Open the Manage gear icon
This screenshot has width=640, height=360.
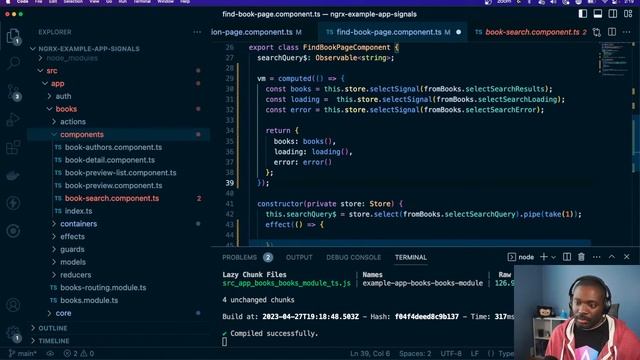(13, 333)
